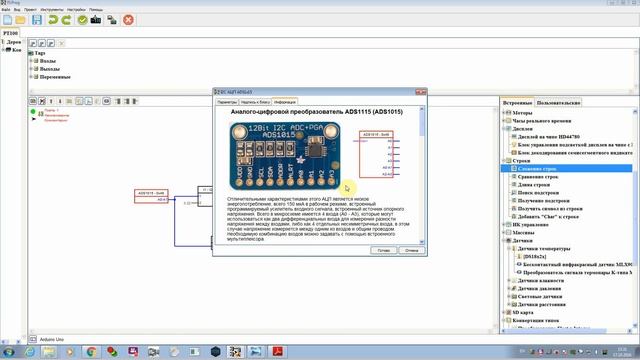Click crossed-out board icon in board toolbar
Screen dimensions: 640x360
(42, 101)
